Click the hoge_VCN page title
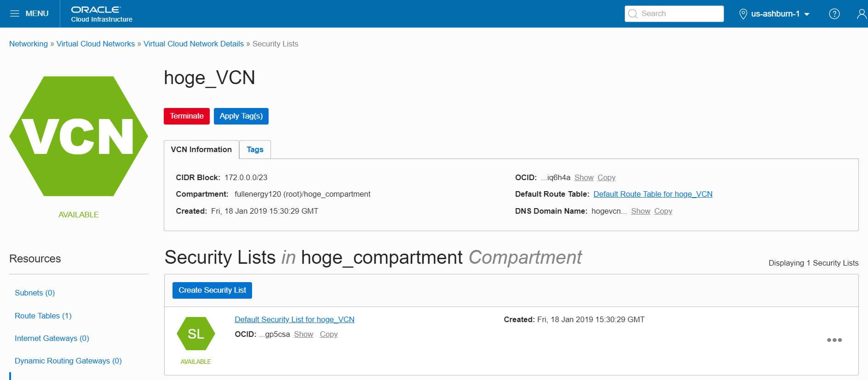 pos(209,78)
